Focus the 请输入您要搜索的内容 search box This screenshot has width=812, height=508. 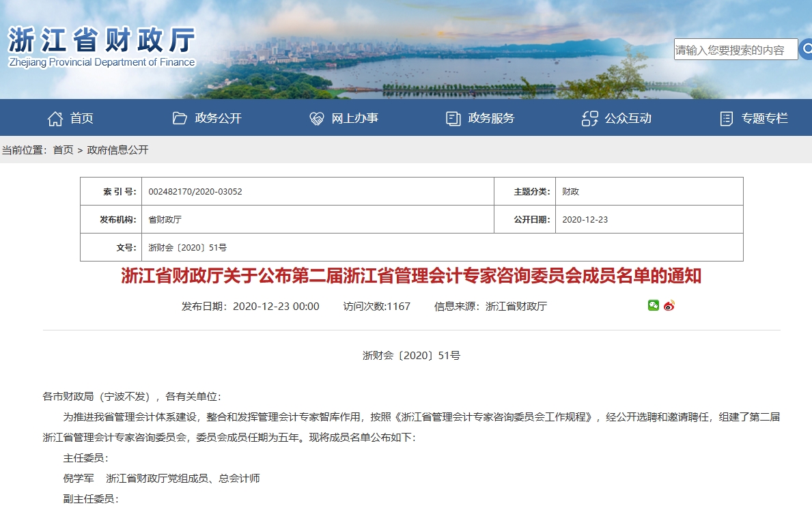point(736,50)
